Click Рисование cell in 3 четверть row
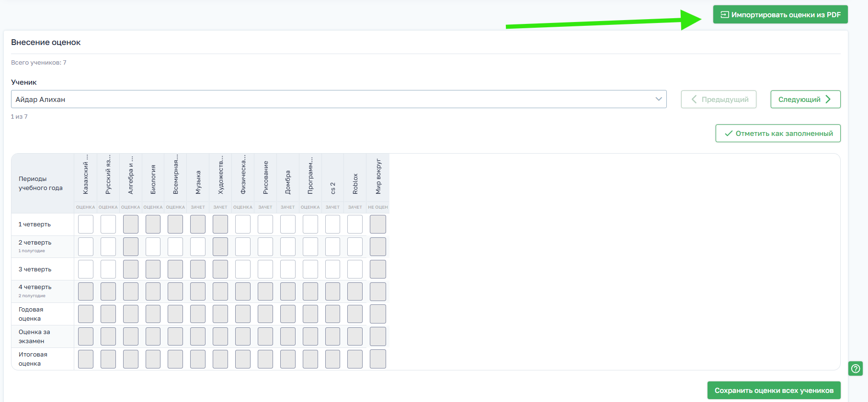The image size is (868, 402). coord(265,269)
